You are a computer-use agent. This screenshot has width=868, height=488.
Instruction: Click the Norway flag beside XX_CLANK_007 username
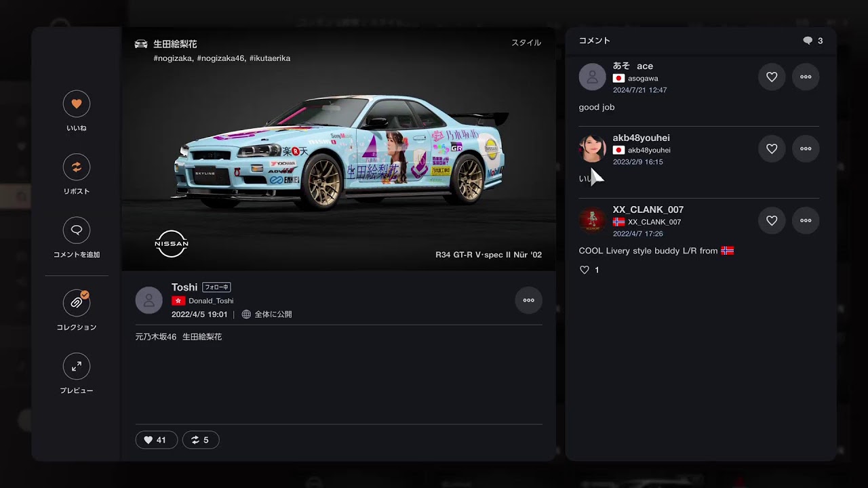(x=618, y=222)
